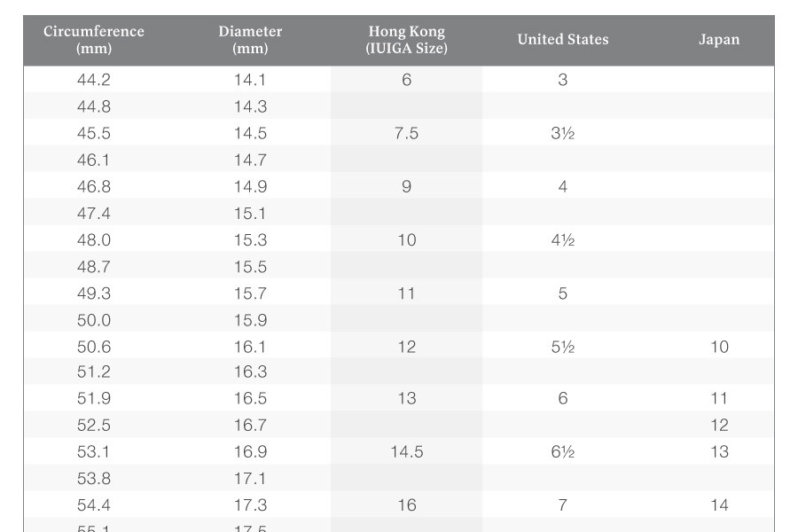
Task: Click the Diameter (mm) column header
Action: click(x=250, y=40)
